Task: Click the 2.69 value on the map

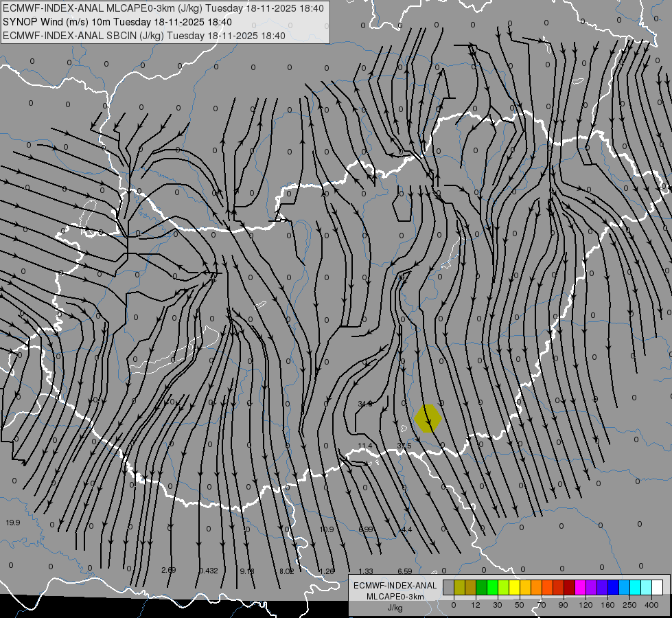Action: [168, 570]
